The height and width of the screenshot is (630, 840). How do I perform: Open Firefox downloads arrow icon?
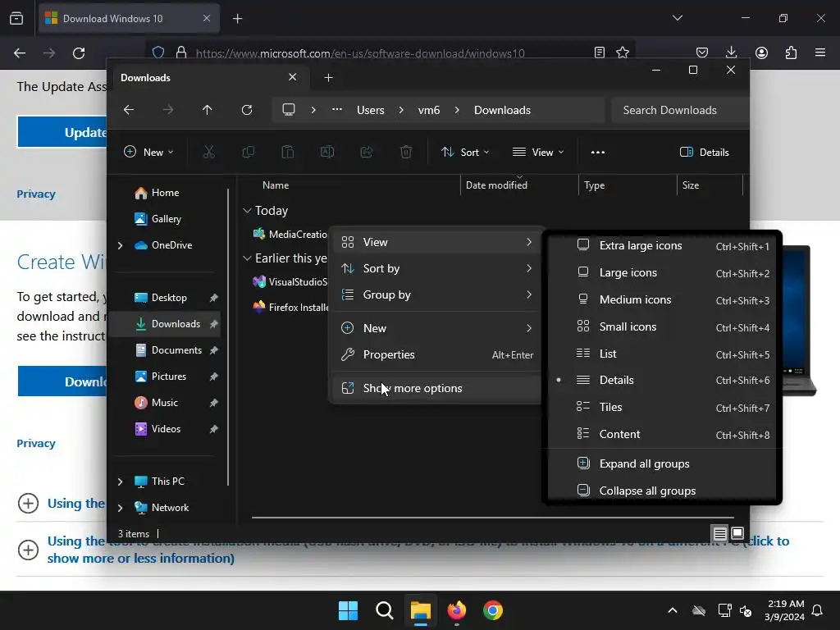click(731, 52)
